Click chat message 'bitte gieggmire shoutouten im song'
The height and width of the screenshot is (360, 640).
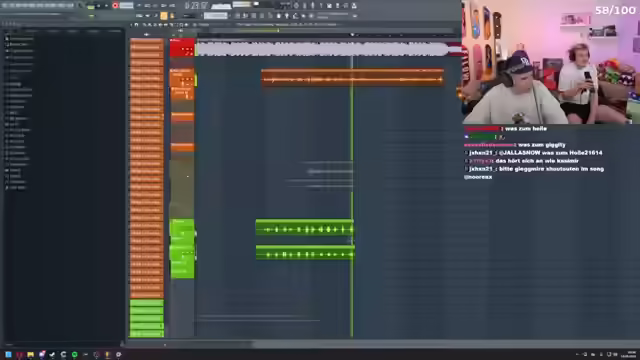[551, 169]
